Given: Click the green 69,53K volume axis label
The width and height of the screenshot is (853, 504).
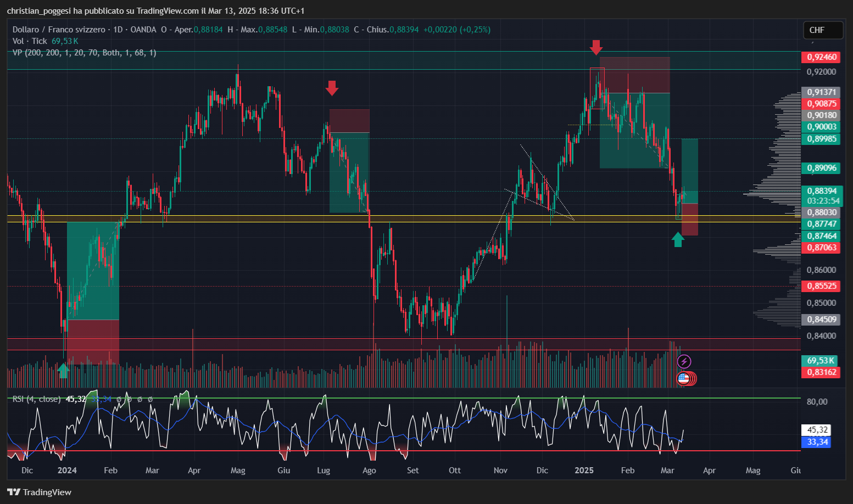Looking at the screenshot, I should (x=821, y=361).
